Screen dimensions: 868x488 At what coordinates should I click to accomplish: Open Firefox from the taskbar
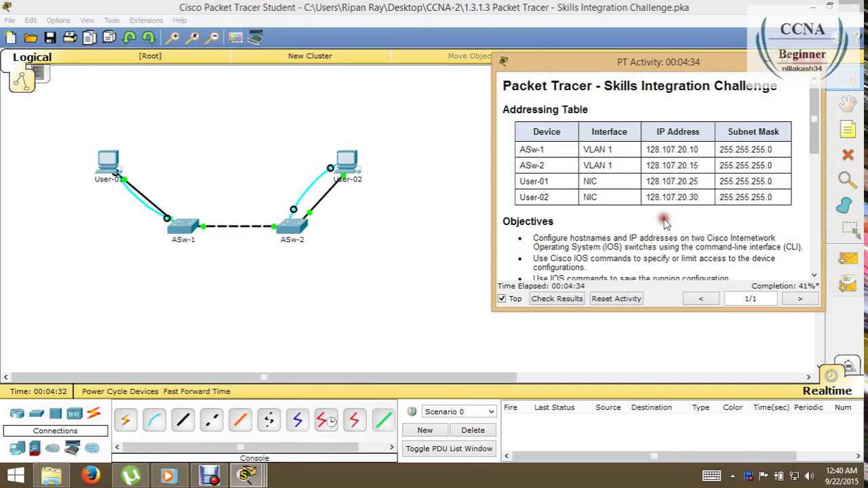click(91, 475)
